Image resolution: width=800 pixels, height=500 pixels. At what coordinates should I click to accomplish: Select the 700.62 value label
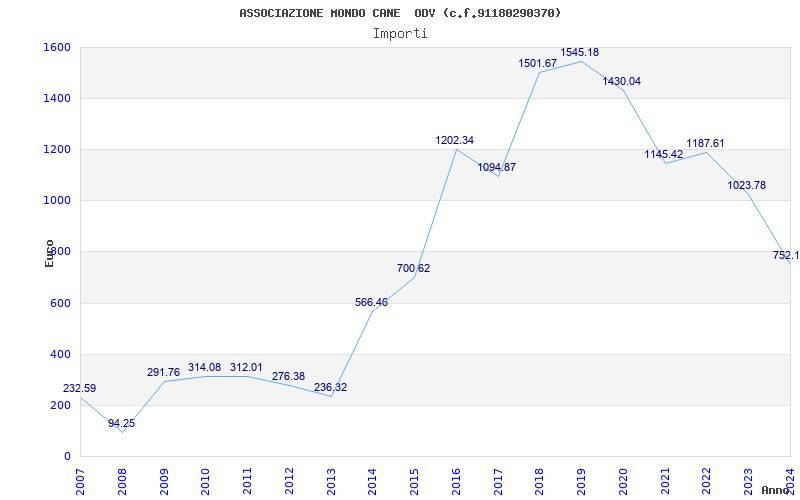(413, 268)
